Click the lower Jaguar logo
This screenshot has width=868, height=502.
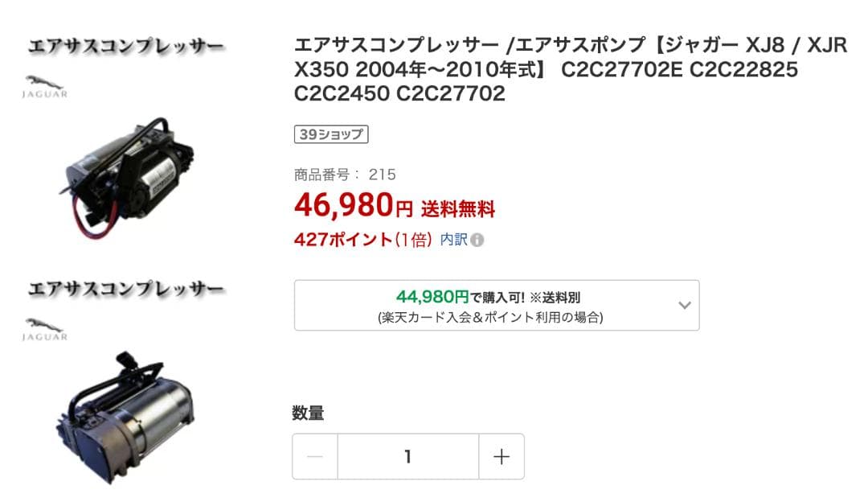pyautogui.click(x=46, y=329)
